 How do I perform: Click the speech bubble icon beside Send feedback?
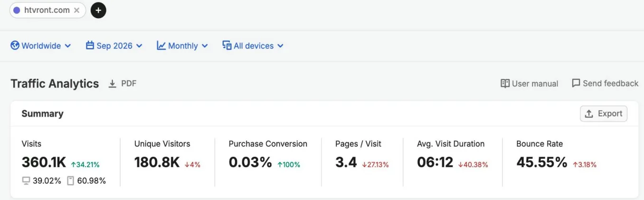point(576,83)
